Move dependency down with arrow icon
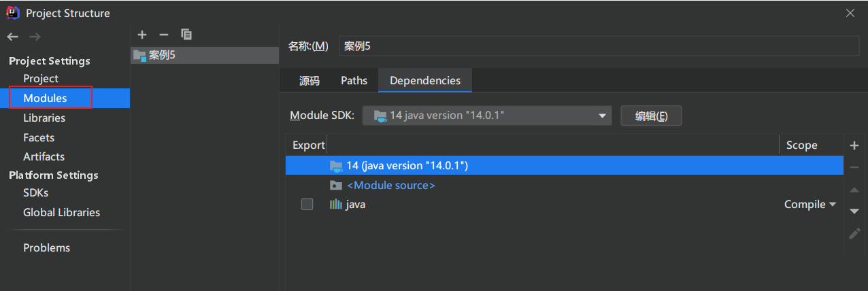This screenshot has height=291, width=868. tap(854, 211)
